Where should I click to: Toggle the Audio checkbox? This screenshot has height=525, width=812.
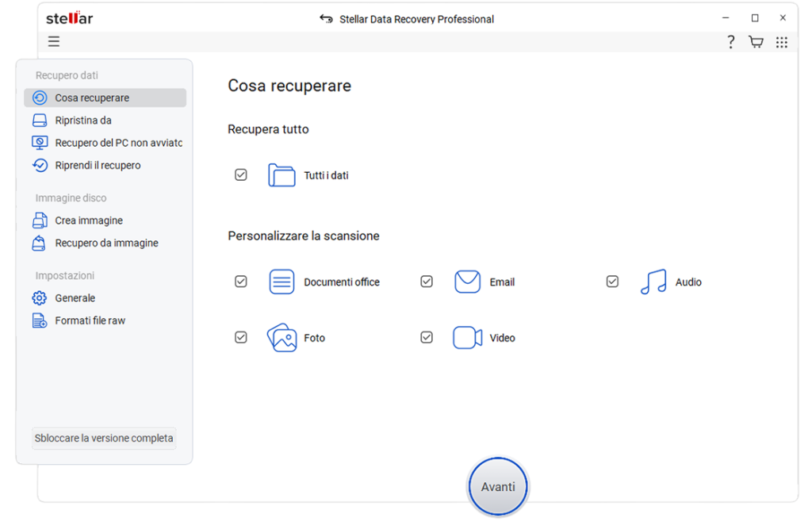pyautogui.click(x=613, y=282)
